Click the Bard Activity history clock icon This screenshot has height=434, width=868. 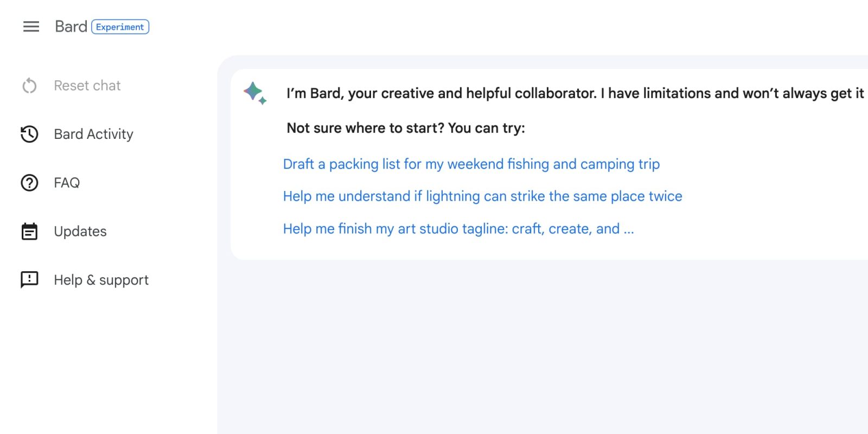[x=29, y=134]
